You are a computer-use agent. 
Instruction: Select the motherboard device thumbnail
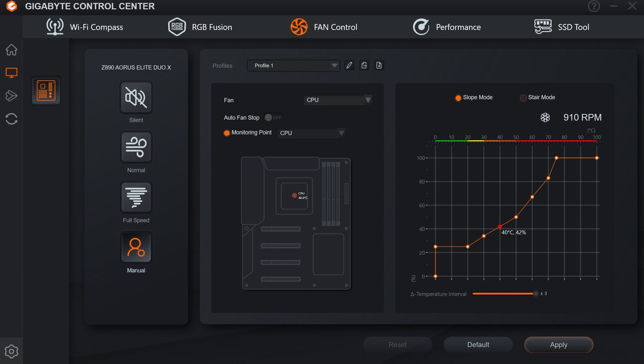pos(46,91)
